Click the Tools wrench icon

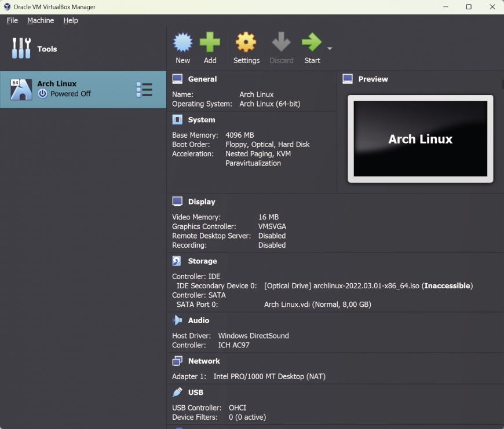(x=21, y=48)
